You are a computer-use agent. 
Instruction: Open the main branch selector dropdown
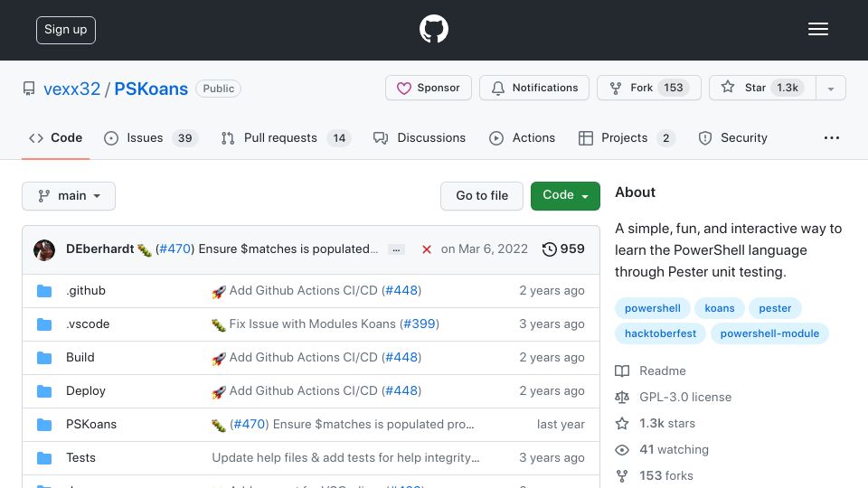coord(69,196)
